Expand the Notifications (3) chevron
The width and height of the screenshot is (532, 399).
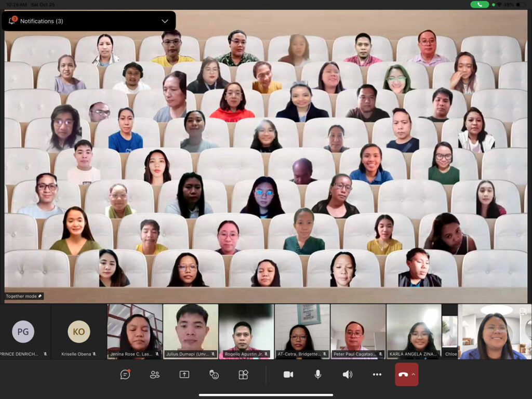(x=165, y=21)
